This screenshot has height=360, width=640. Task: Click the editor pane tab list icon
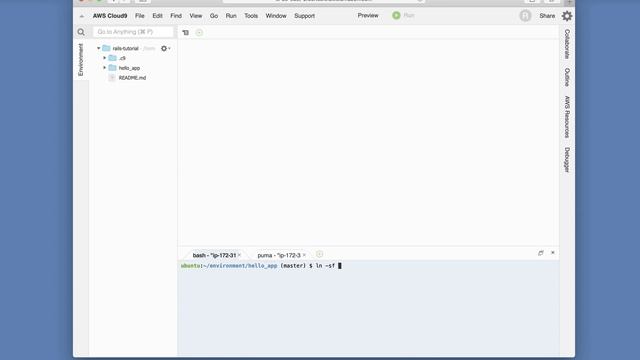tap(185, 33)
